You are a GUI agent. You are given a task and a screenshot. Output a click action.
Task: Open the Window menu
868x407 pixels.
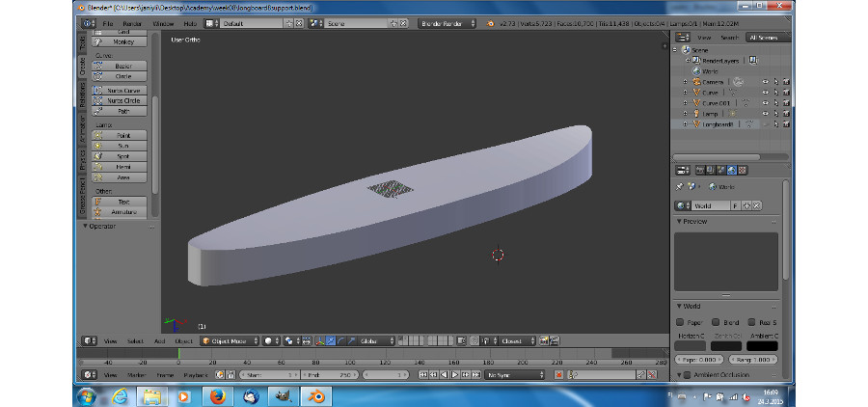163,24
